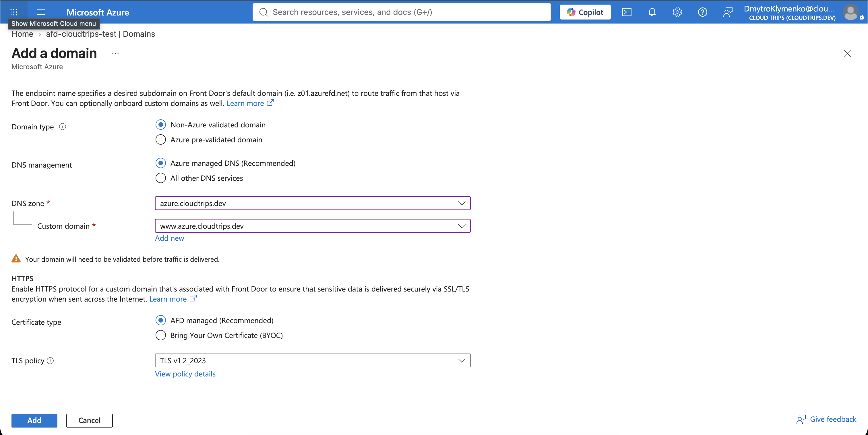
Task: Click the user account avatar
Action: pyautogui.click(x=850, y=12)
